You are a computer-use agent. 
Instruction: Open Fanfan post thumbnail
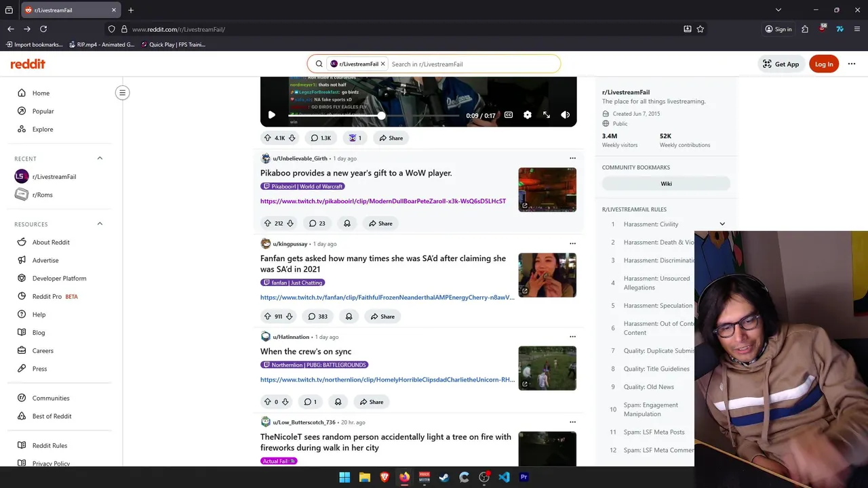[x=547, y=275]
